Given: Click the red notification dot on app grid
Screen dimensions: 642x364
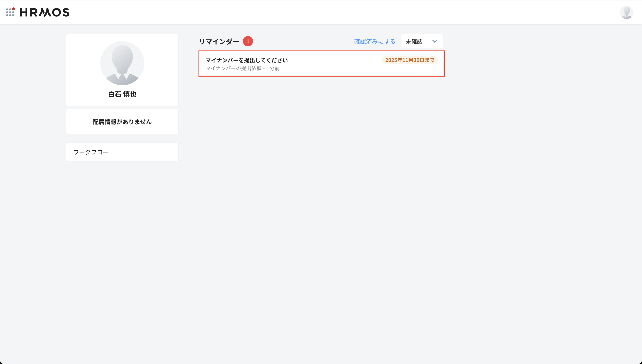Looking at the screenshot, I should tap(14, 9).
